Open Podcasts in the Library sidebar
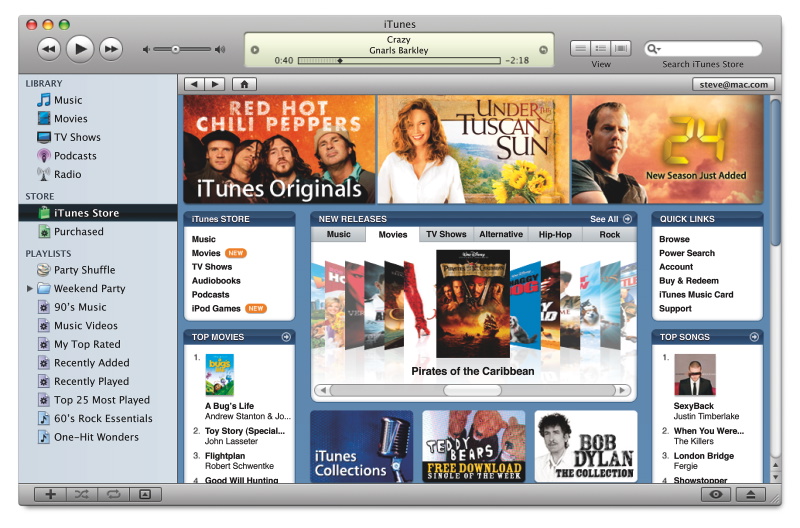The width and height of the screenshot is (800, 528). click(x=74, y=156)
